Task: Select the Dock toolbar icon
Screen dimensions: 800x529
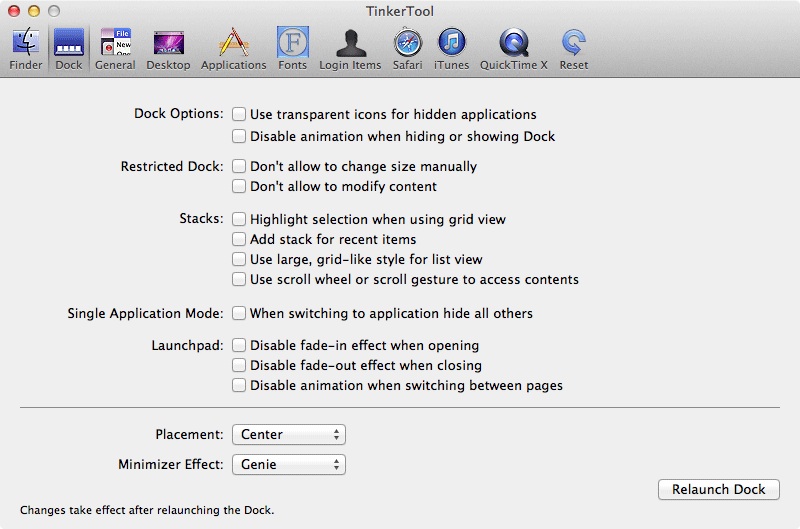Action: click(x=69, y=49)
